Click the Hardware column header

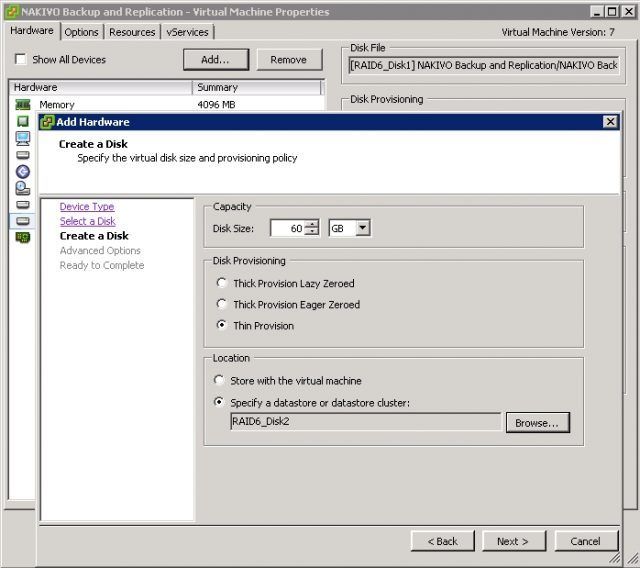pos(100,87)
